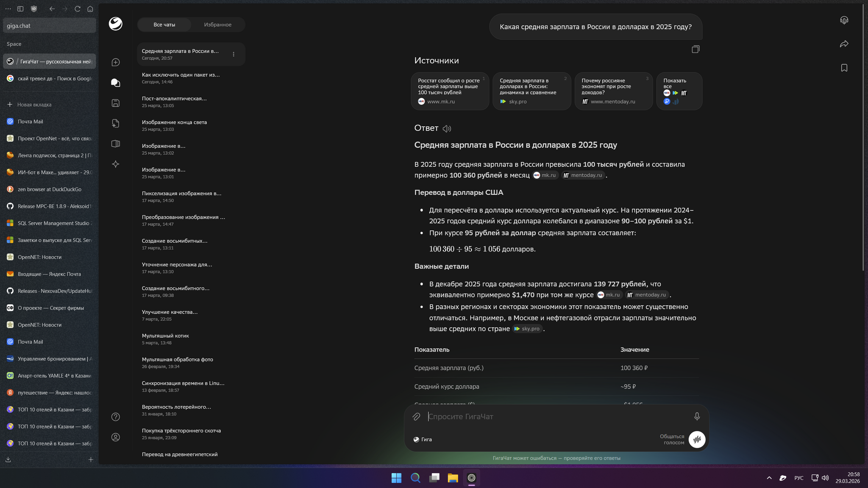The width and height of the screenshot is (868, 488).
Task: Play the answer aloud with the speaker icon
Action: 447,128
